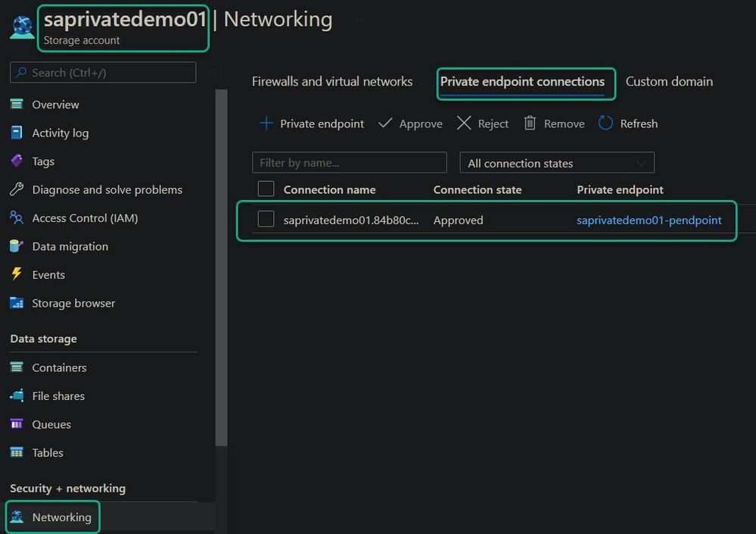The width and height of the screenshot is (756, 534).
Task: Click the Reject X icon
Action: click(464, 123)
